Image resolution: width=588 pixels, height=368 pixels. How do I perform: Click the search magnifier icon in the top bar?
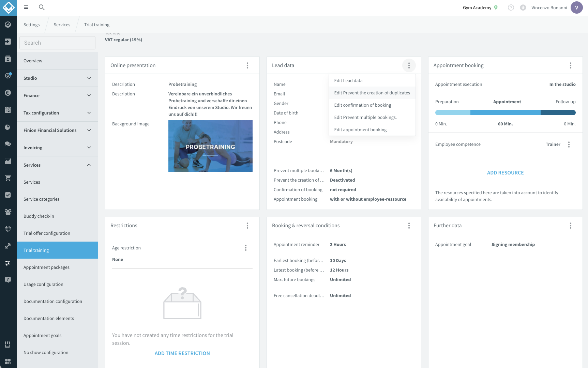click(x=42, y=7)
